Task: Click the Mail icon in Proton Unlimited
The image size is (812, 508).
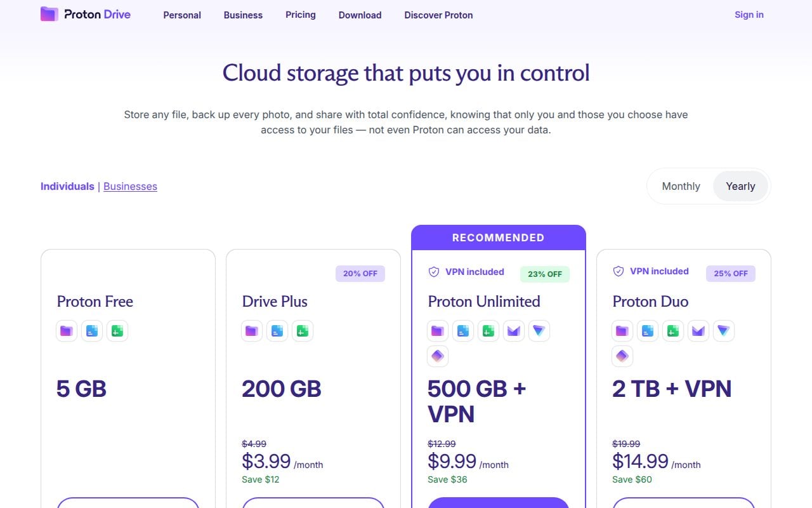Action: tap(514, 331)
